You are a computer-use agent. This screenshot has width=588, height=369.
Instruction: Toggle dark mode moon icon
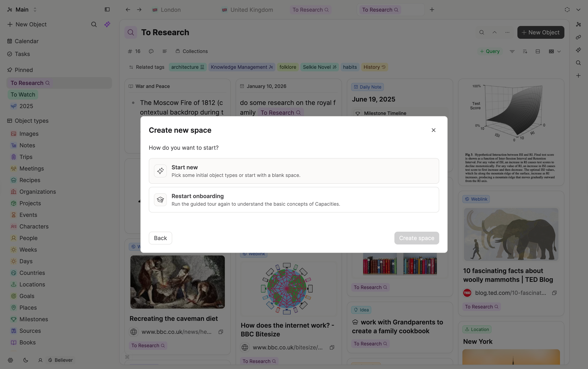pos(26,360)
